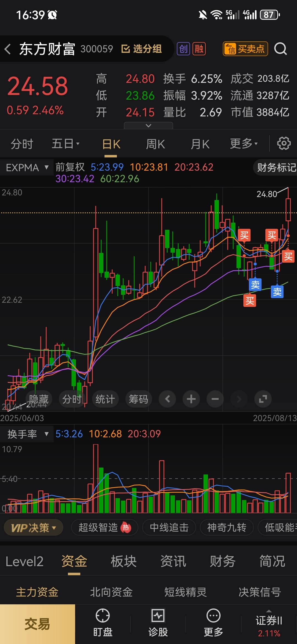The width and height of the screenshot is (297, 644).
Task: Zoom in chart with plus icon
Action: [191, 399]
